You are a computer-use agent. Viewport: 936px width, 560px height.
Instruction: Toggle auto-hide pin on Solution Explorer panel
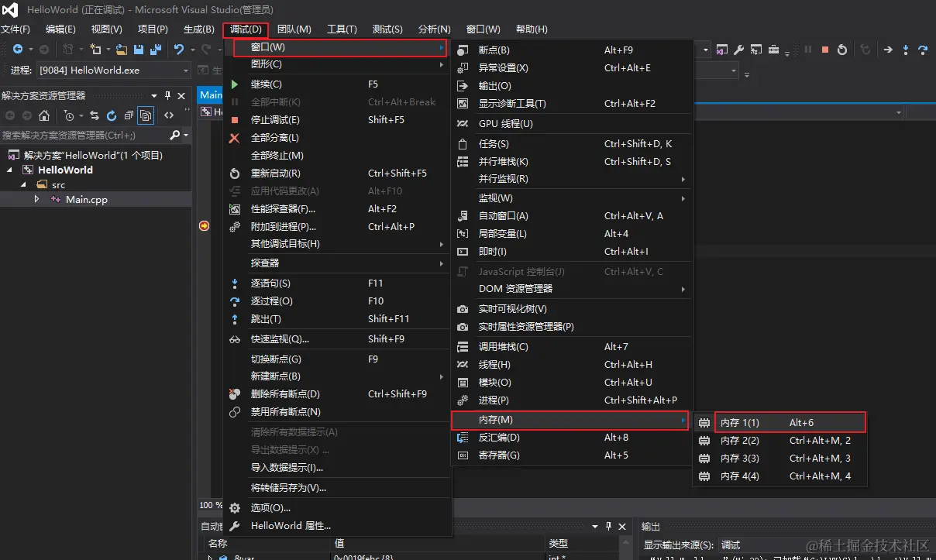point(167,95)
